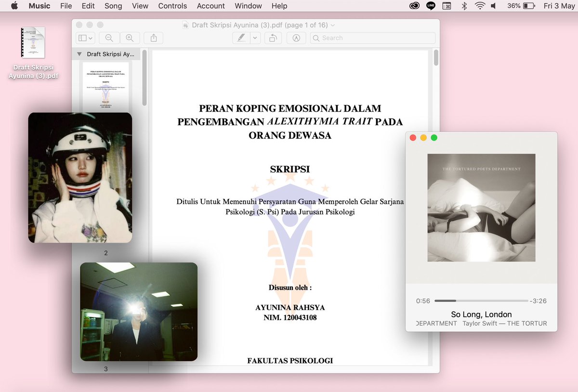Collapse the Draft Skripsi Ay... sidebar triangle
Screen dimensions: 578x392
(x=79, y=54)
